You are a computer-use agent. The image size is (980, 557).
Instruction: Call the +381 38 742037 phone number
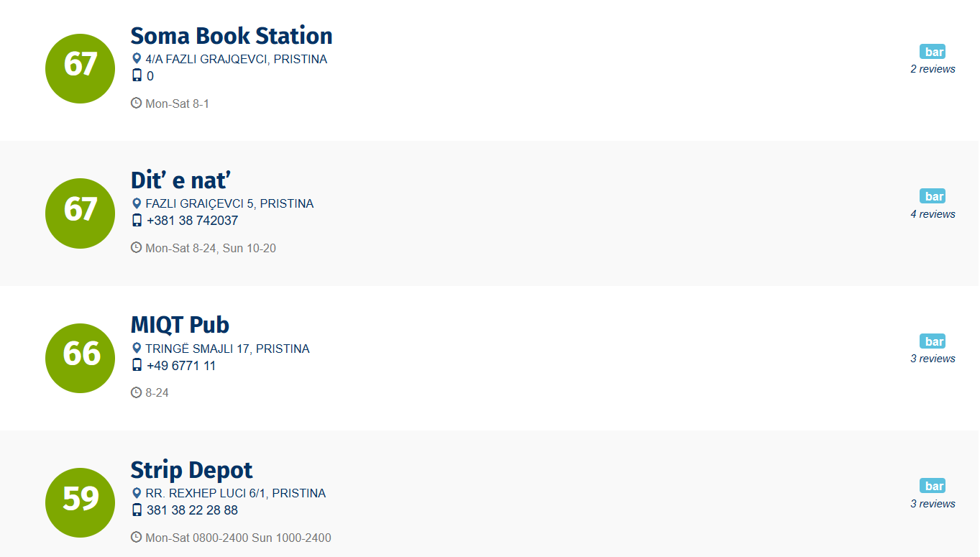click(192, 221)
